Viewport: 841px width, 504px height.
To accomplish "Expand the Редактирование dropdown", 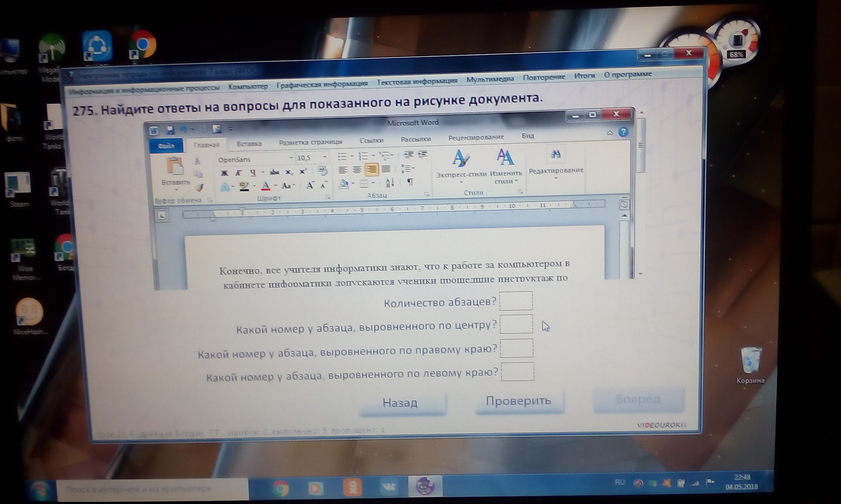I will click(556, 171).
